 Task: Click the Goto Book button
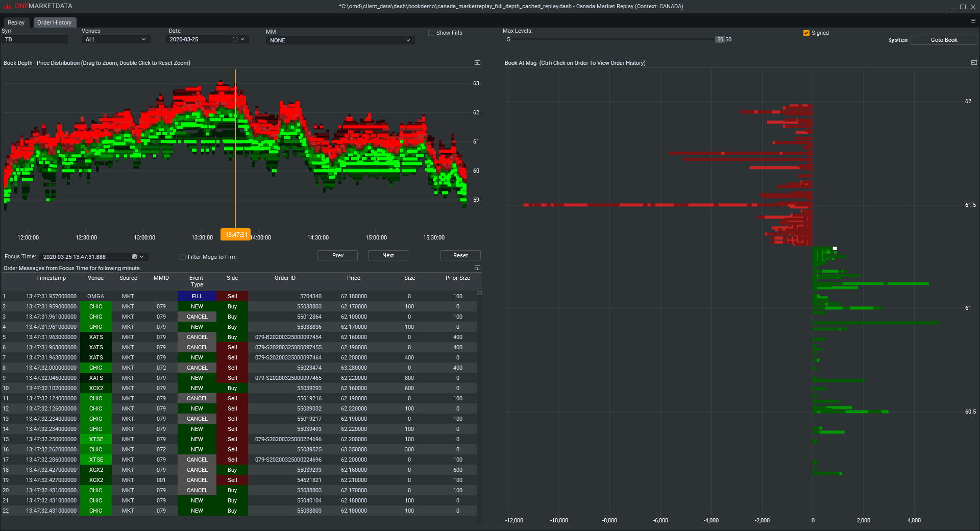tap(943, 39)
